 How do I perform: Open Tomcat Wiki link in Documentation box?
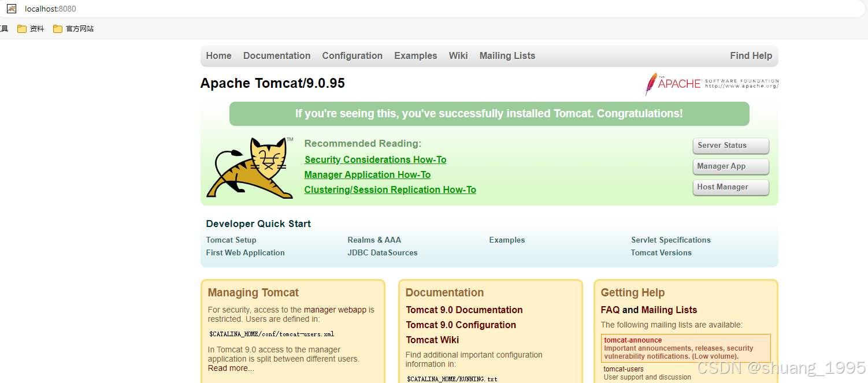tap(432, 340)
